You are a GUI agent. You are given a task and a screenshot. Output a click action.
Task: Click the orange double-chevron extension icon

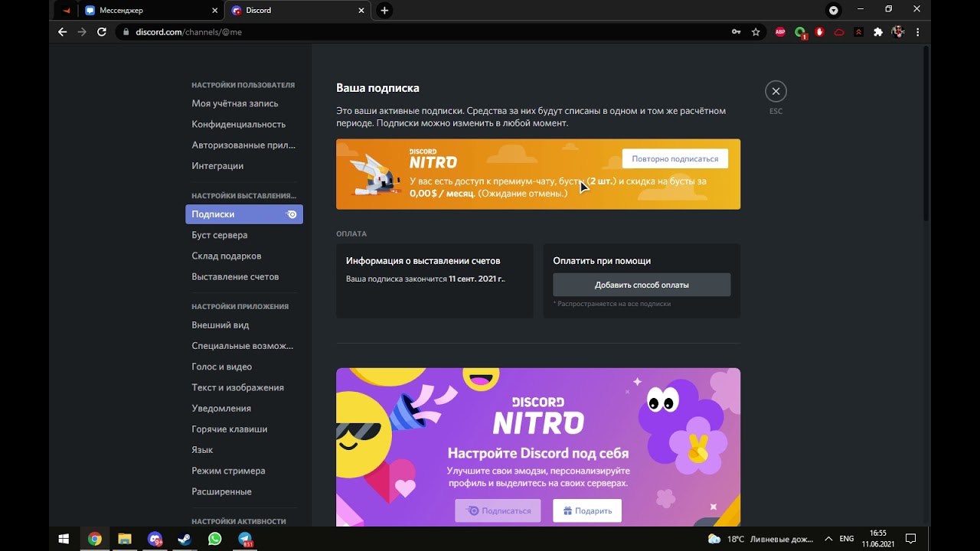click(858, 32)
